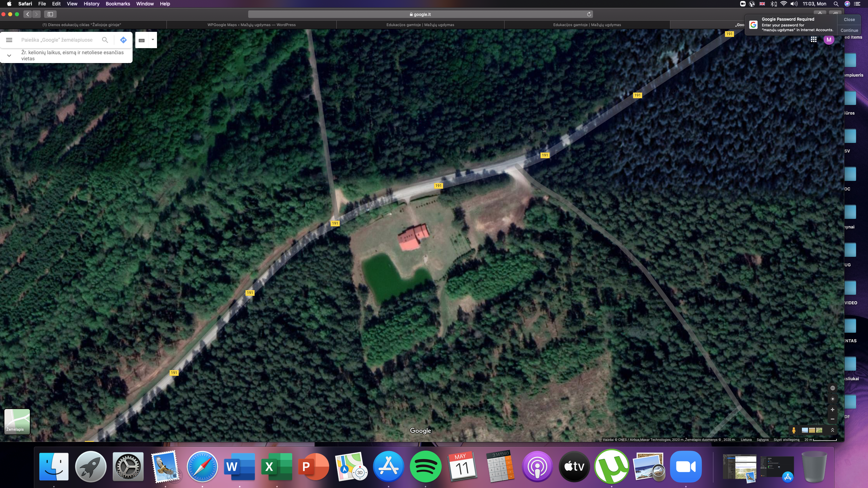This screenshot has width=868, height=488.
Task: Switch to the Žemėlapis map view thumbnail
Action: [17, 422]
